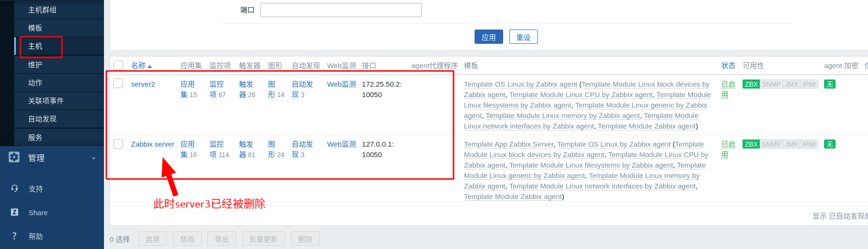Open 模板 in sidebar

59,28
